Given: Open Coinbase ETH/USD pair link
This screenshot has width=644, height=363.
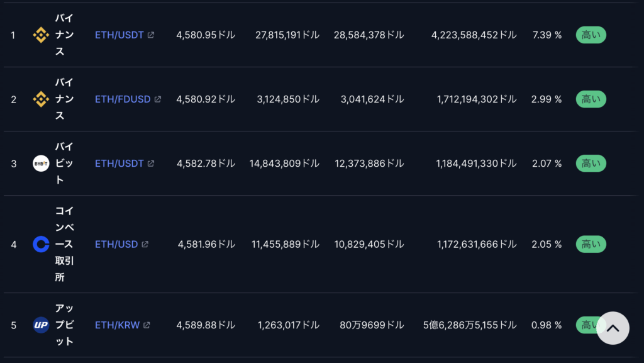Looking at the screenshot, I should pyautogui.click(x=116, y=244).
